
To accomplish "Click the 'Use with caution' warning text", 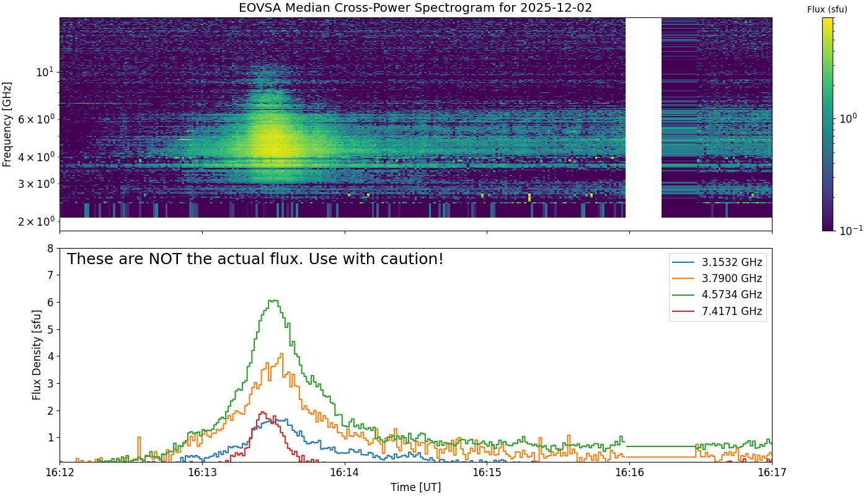I will pos(255,259).
